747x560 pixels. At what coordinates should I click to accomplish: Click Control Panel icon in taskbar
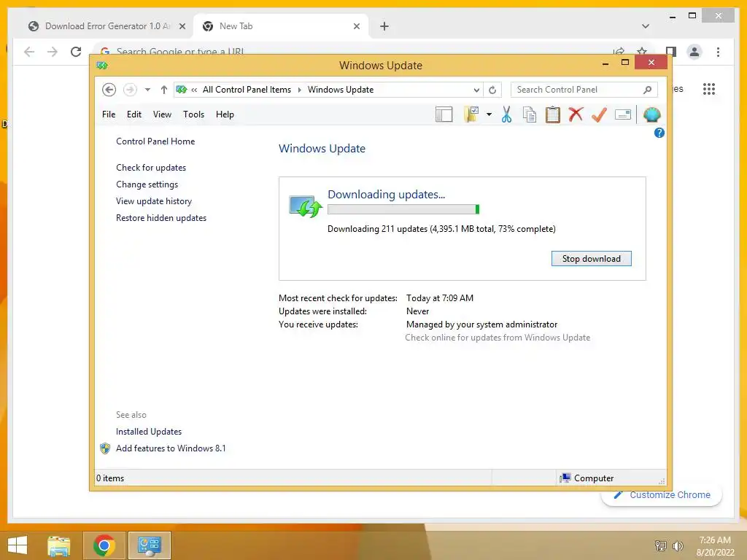click(150, 545)
